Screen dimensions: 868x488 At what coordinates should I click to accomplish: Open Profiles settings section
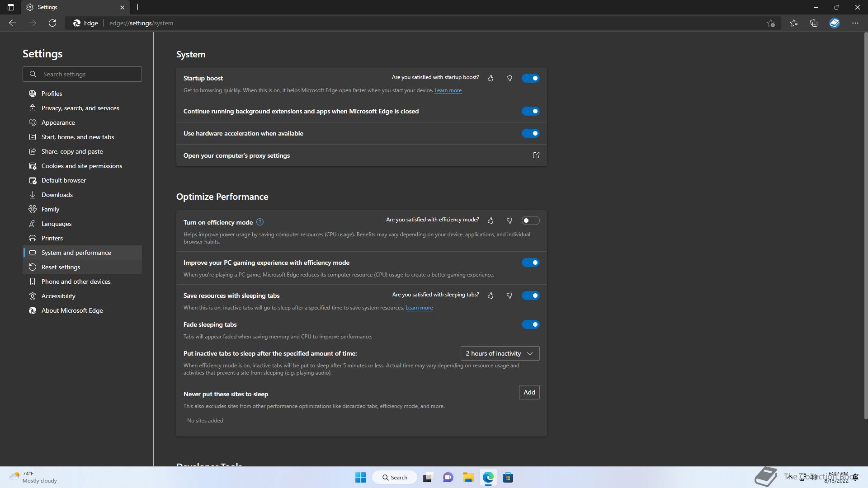[x=82, y=94]
